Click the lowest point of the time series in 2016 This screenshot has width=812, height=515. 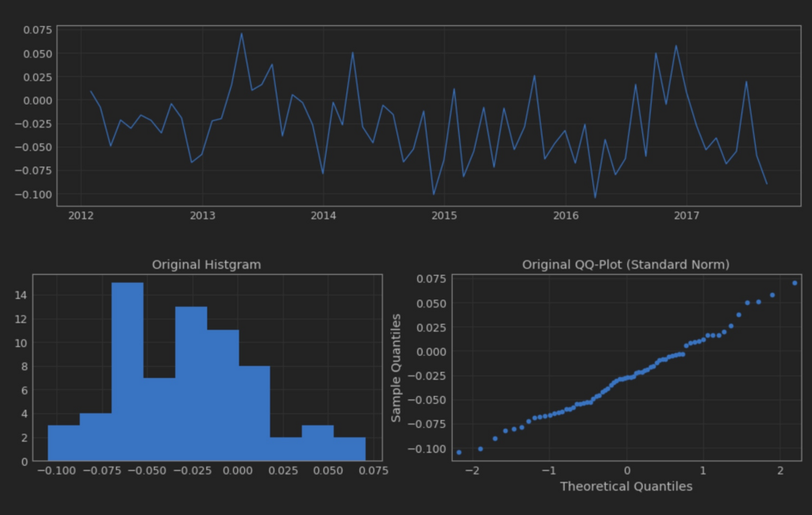tap(595, 197)
